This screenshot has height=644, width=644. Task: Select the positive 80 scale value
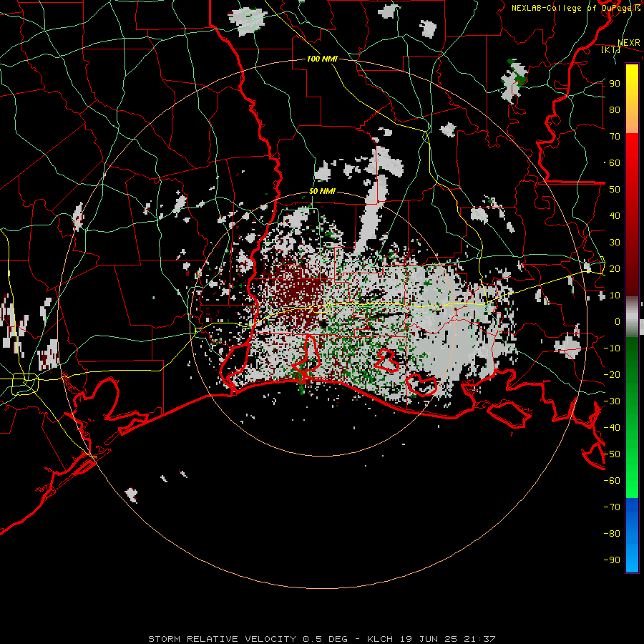(615, 109)
